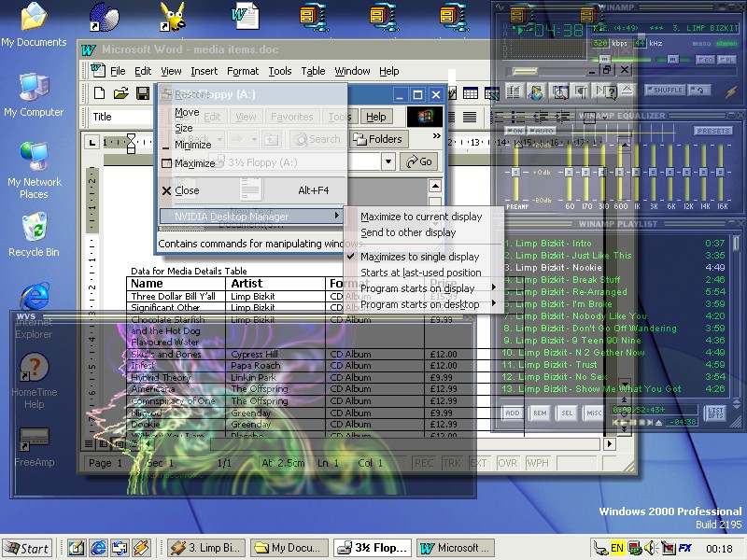Screen dimensions: 747x560
Task: Open the Format menu in Word
Action: (243, 71)
